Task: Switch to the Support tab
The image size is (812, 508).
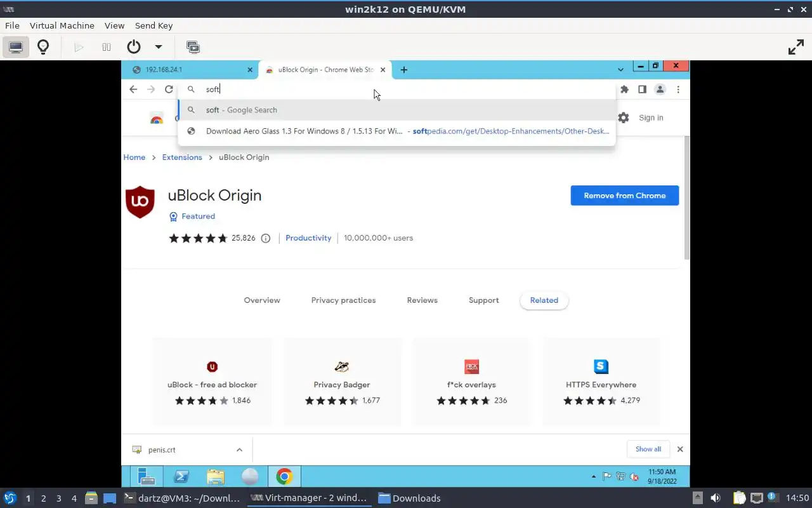Action: click(x=484, y=300)
